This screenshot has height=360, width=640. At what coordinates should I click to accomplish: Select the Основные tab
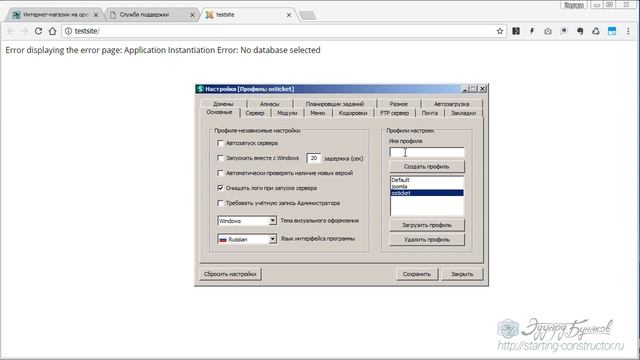[220, 112]
